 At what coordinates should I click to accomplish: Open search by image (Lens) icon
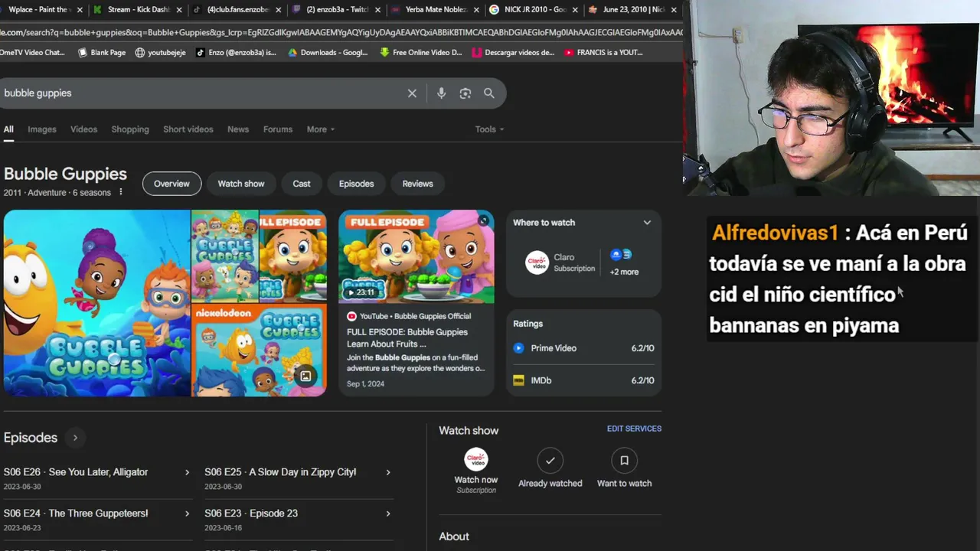pos(465,93)
